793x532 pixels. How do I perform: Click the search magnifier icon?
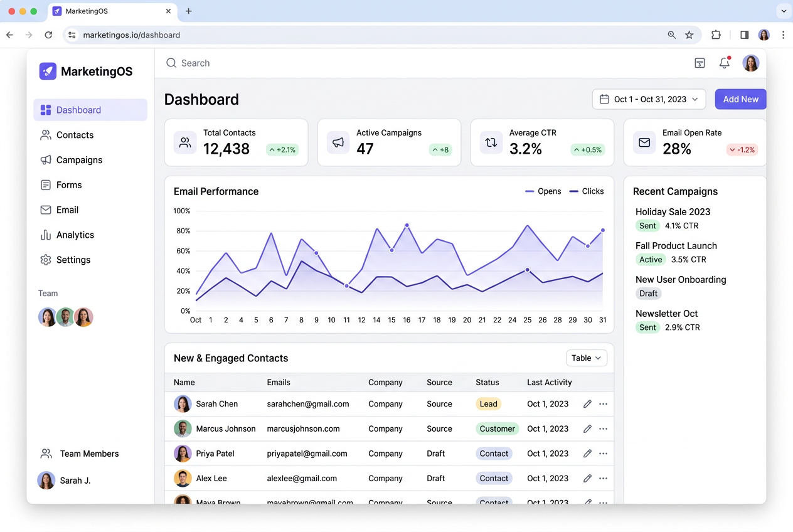171,63
